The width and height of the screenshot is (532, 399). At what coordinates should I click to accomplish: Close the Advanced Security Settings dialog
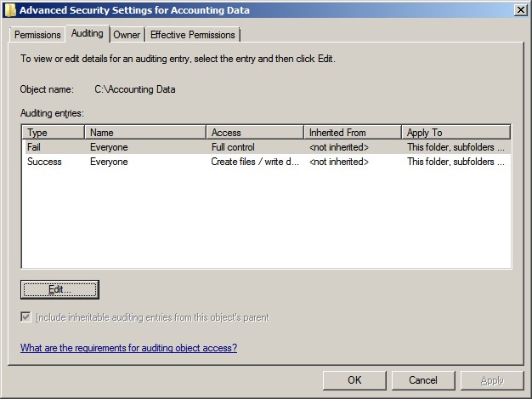pos(519,9)
